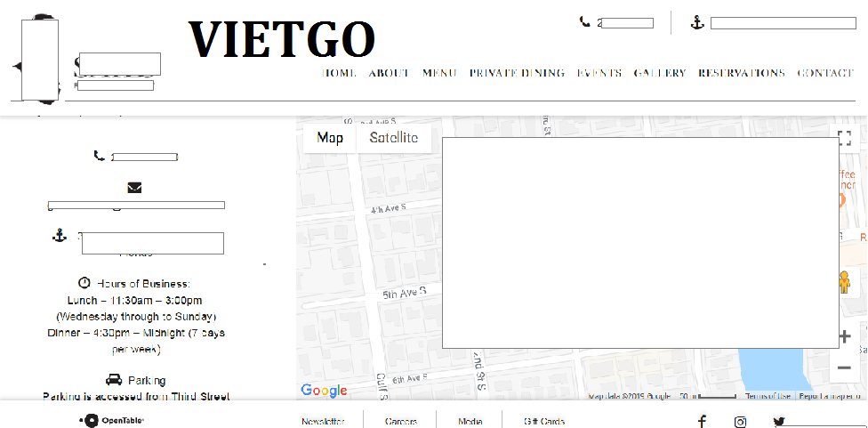Viewport: 868px width, 428px height.
Task: Click Report a map error link
Action: [x=829, y=396]
